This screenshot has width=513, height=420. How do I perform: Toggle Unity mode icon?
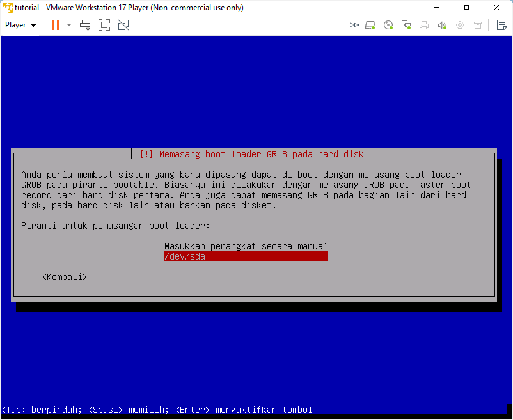click(x=123, y=25)
